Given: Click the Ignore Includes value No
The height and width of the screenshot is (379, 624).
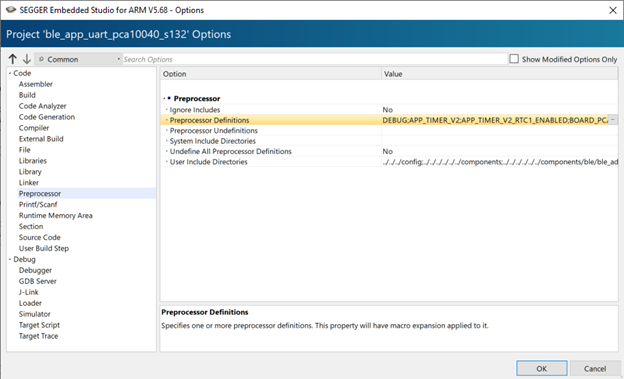Looking at the screenshot, I should [x=388, y=109].
